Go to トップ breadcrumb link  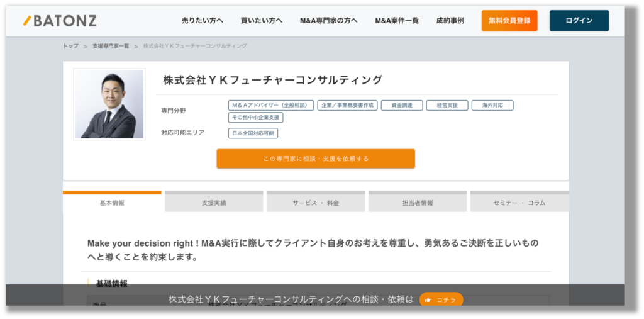[70, 46]
